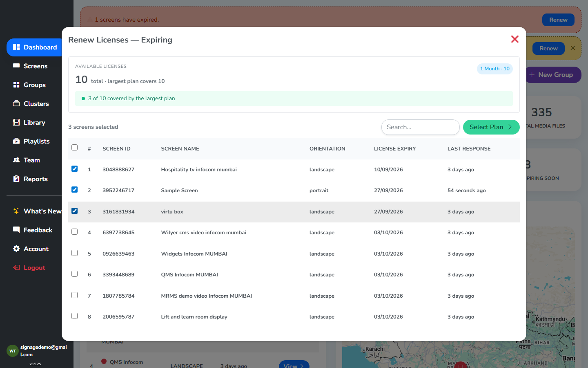Image resolution: width=588 pixels, height=368 pixels.
Task: Check the Lift and learn room display checkbox
Action: pyautogui.click(x=74, y=316)
